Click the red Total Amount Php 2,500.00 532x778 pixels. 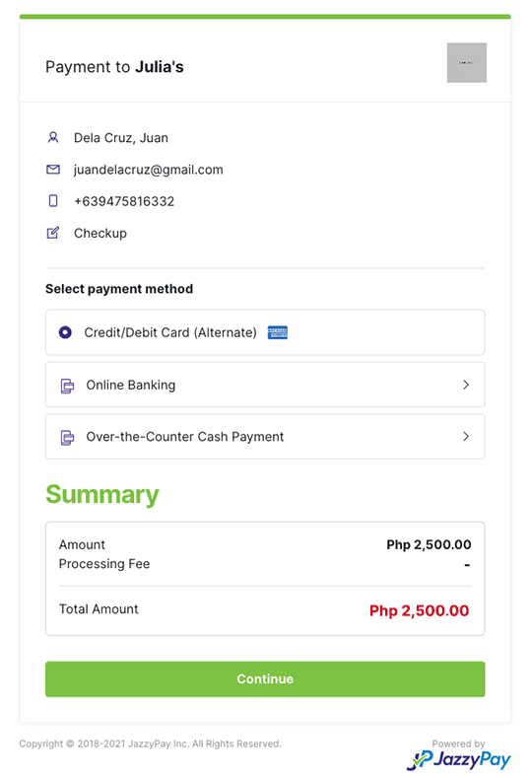click(x=419, y=610)
